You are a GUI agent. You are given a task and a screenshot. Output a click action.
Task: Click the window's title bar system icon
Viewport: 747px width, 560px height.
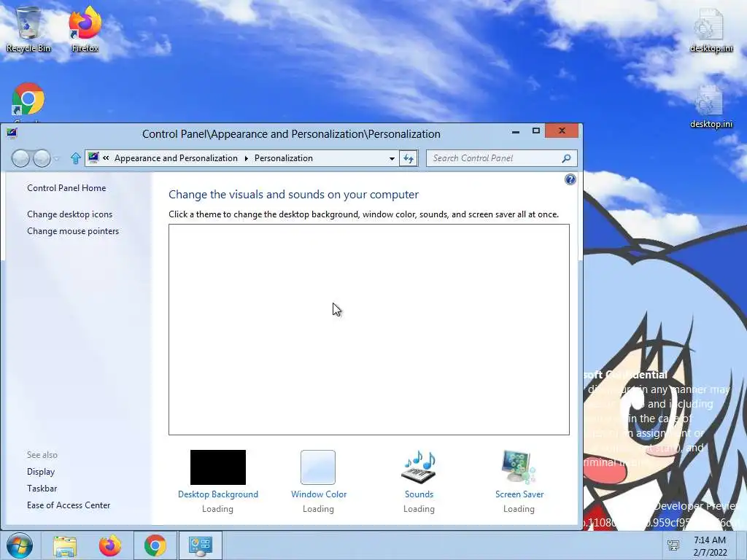click(x=12, y=133)
